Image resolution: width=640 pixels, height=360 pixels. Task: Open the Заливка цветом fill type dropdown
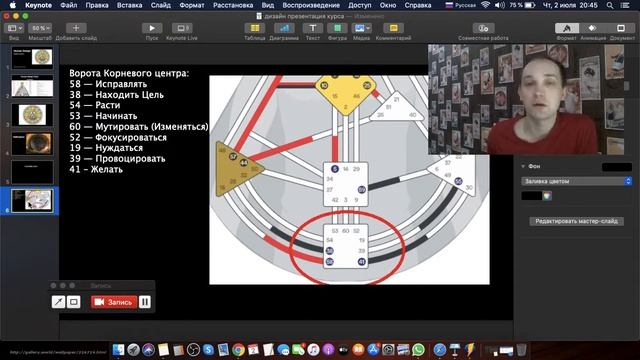click(x=576, y=181)
